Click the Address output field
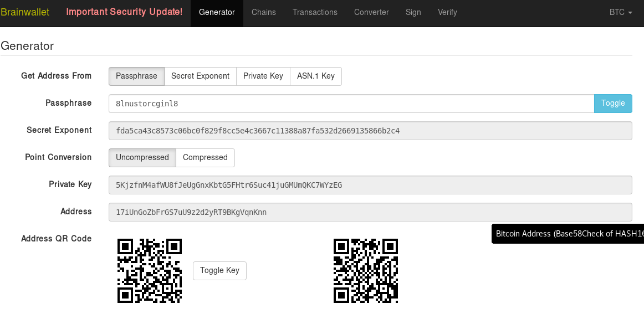The width and height of the screenshot is (644, 319). [x=370, y=212]
